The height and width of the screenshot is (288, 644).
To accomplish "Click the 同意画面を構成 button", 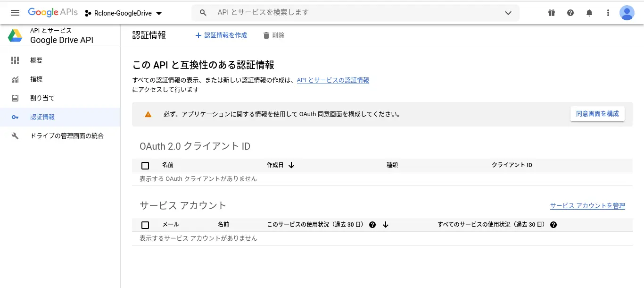I will [597, 114].
